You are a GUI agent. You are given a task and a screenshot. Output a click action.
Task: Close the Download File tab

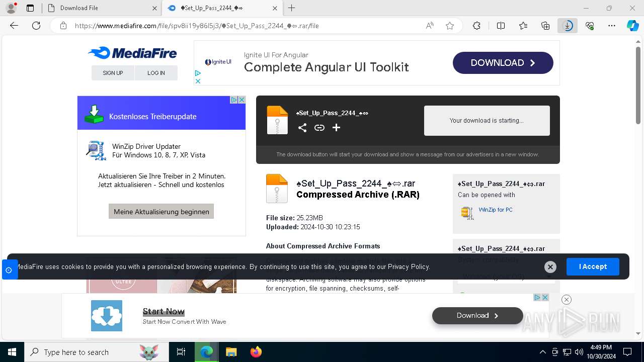pyautogui.click(x=154, y=8)
